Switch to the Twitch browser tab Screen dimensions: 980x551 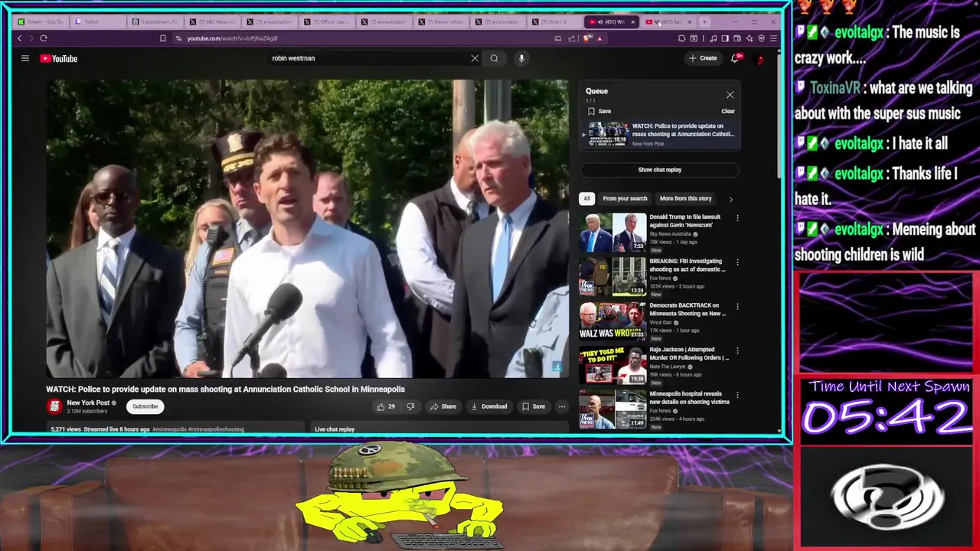click(x=97, y=22)
